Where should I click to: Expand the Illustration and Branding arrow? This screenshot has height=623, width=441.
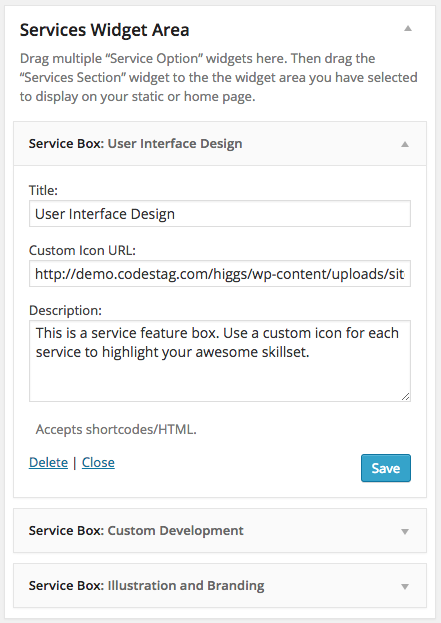(x=405, y=586)
